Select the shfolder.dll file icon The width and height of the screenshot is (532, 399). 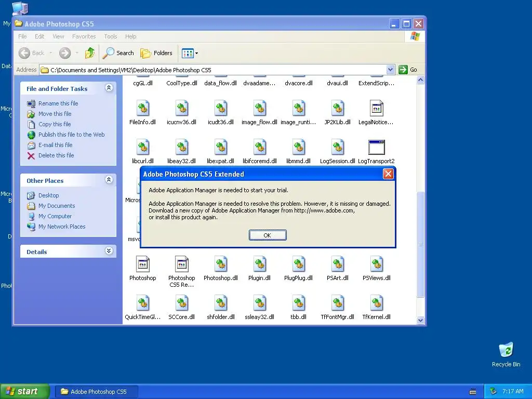tap(220, 303)
